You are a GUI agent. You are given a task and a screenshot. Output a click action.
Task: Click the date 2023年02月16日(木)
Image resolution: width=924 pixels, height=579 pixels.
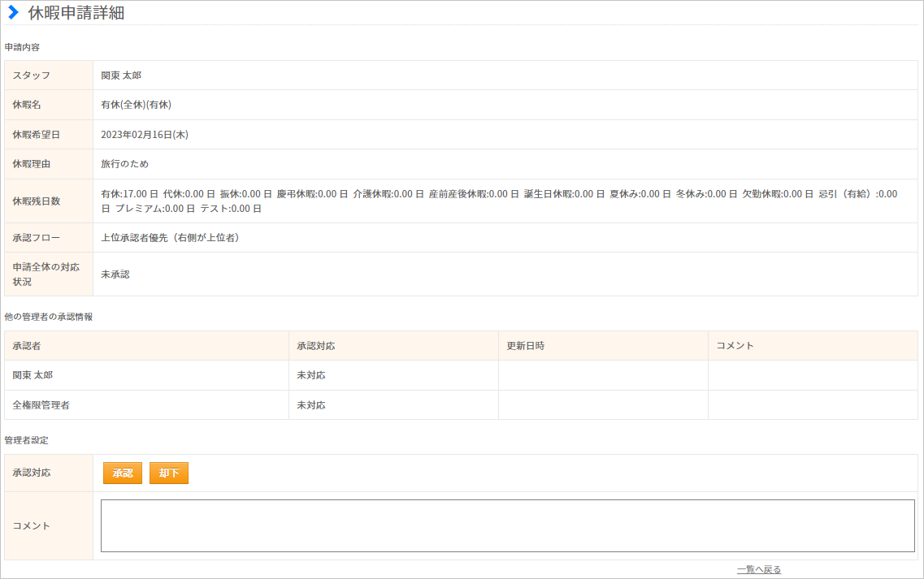pyautogui.click(x=145, y=135)
